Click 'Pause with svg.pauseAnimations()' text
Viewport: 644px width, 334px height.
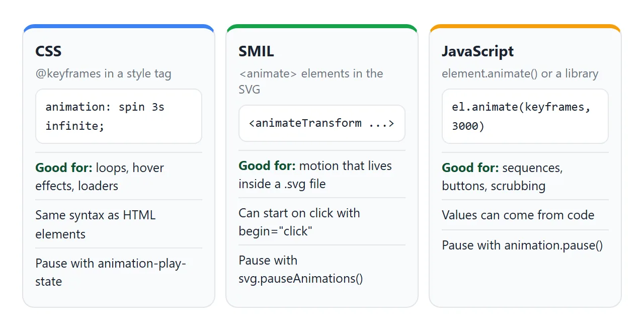300,270
